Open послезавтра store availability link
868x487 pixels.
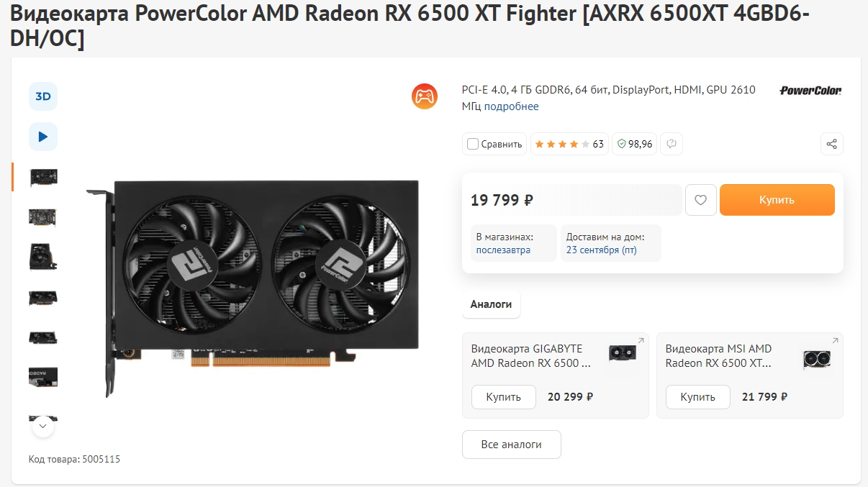pyautogui.click(x=503, y=250)
